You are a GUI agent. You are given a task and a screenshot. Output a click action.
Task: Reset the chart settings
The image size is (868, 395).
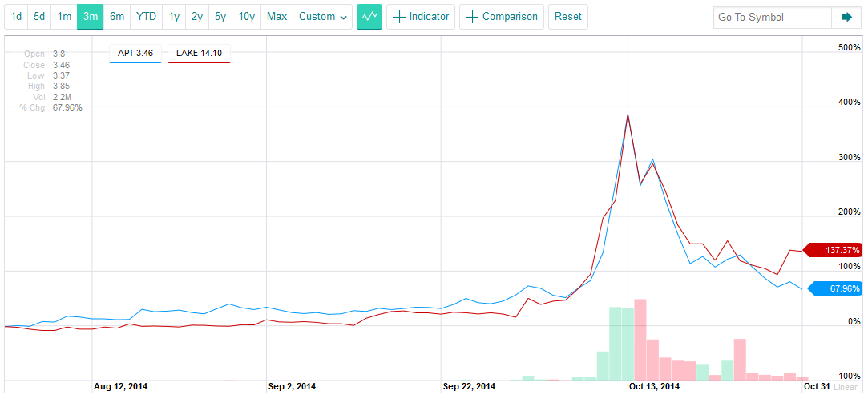pos(568,17)
